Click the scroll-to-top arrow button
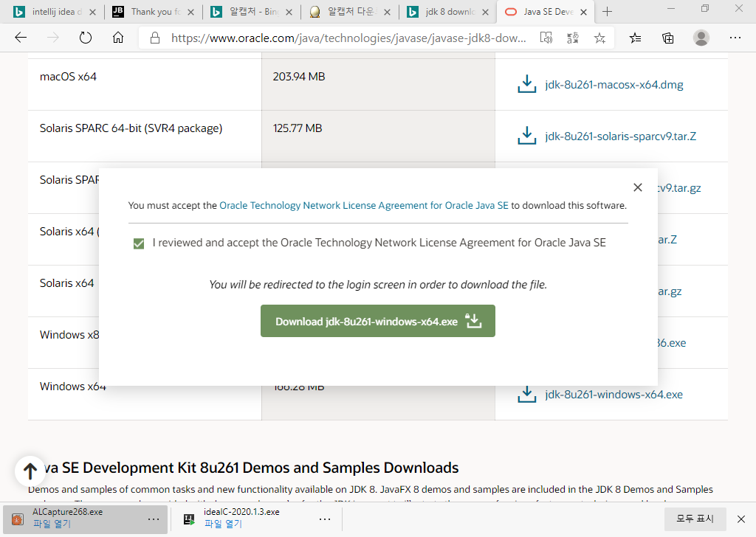 click(30, 471)
